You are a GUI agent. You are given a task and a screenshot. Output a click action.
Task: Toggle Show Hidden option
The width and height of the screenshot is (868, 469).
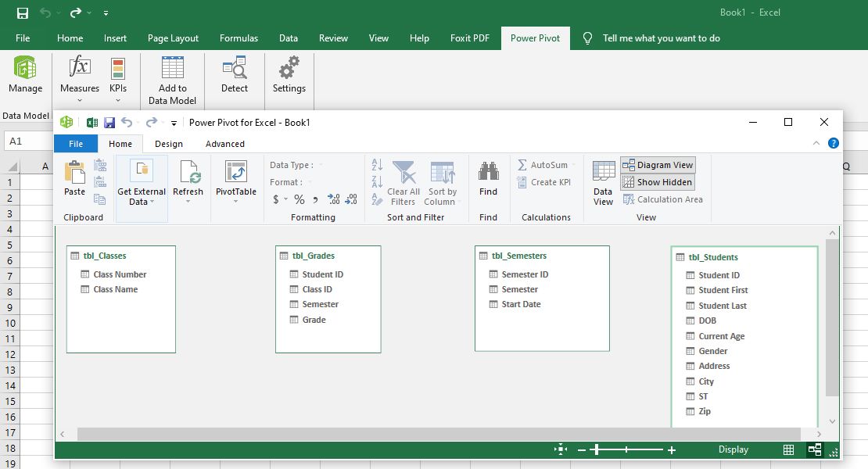click(658, 182)
